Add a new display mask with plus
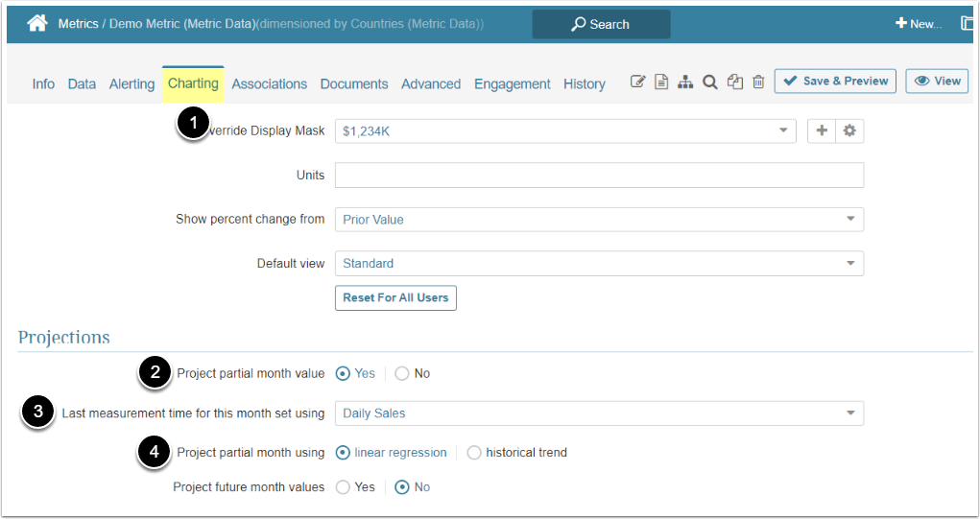 point(822,131)
